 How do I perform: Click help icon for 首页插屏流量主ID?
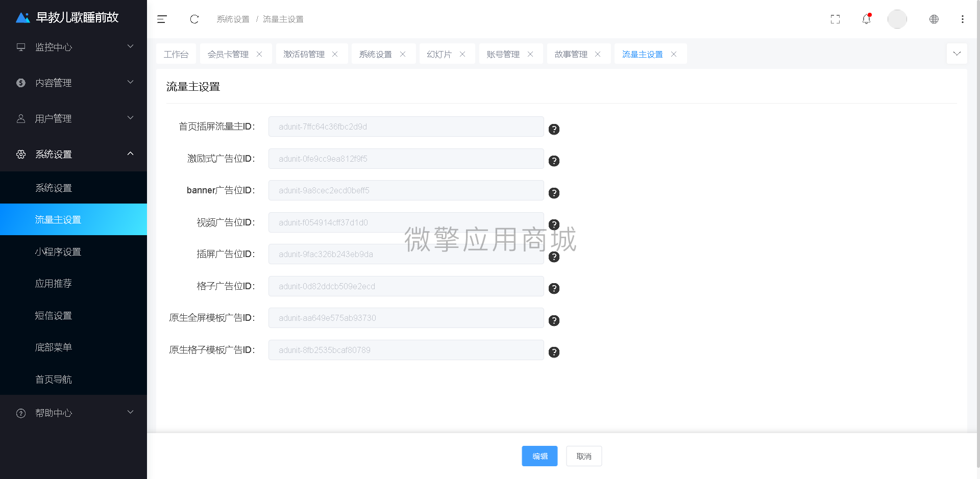(x=554, y=129)
